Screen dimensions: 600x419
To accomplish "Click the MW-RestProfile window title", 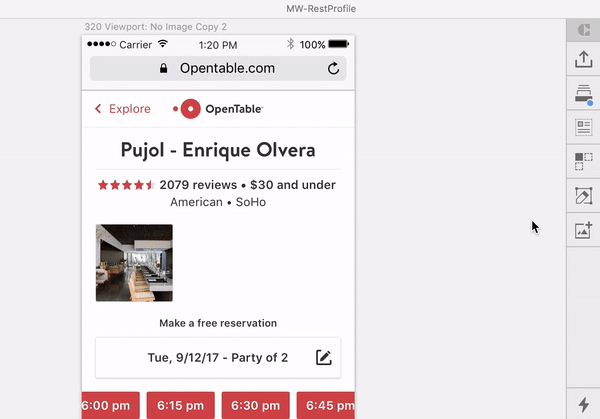I will (x=321, y=8).
